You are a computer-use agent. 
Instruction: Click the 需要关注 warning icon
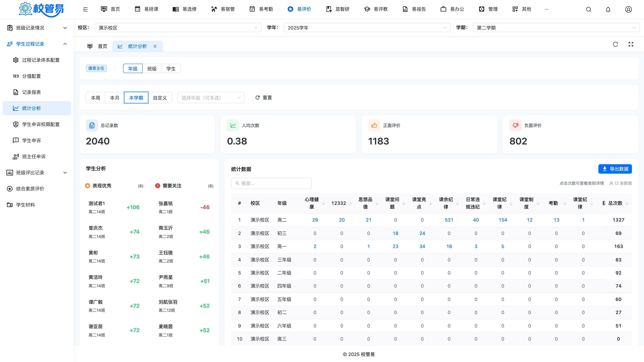coord(157,186)
